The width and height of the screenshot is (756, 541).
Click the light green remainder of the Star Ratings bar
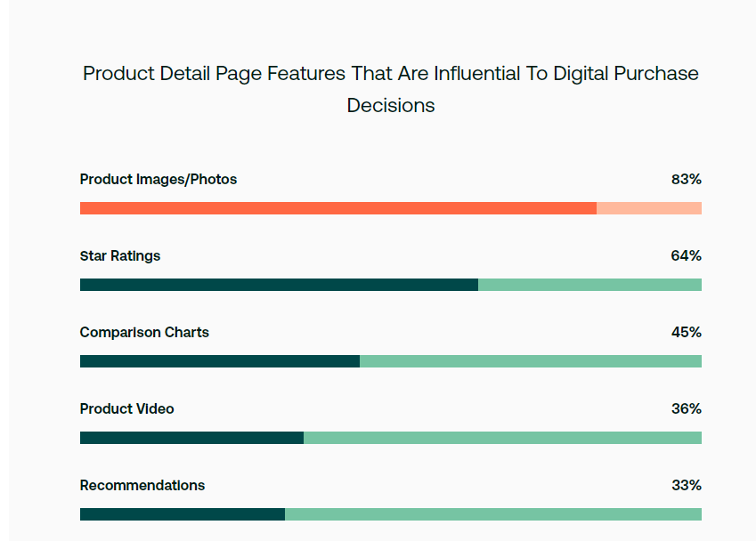click(589, 285)
